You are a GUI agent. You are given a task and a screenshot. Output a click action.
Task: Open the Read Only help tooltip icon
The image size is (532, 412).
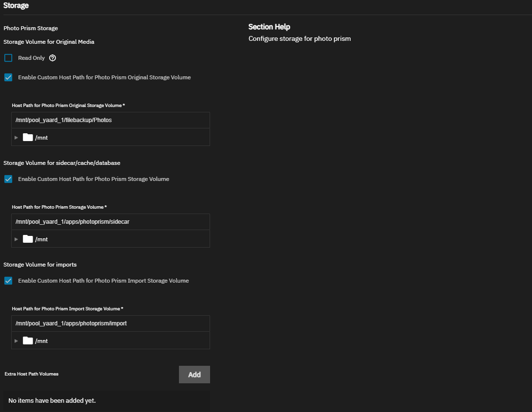point(52,58)
